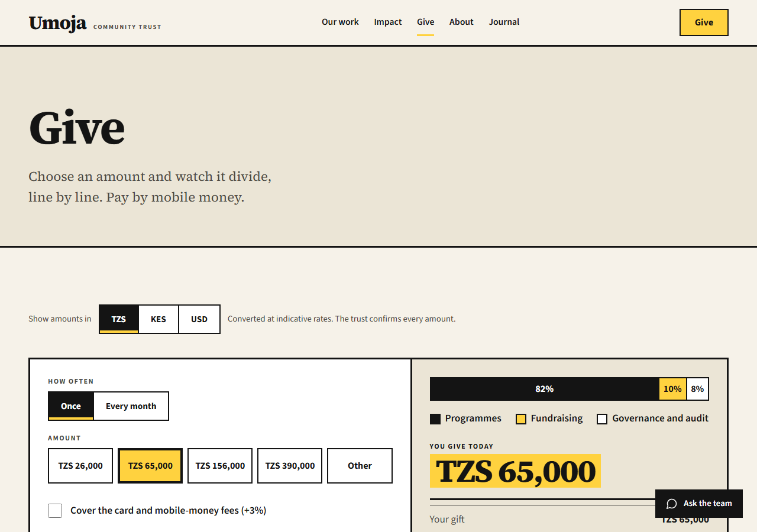Click the yellow Fundraising legend square
This screenshot has height=532, width=757.
[521, 419]
